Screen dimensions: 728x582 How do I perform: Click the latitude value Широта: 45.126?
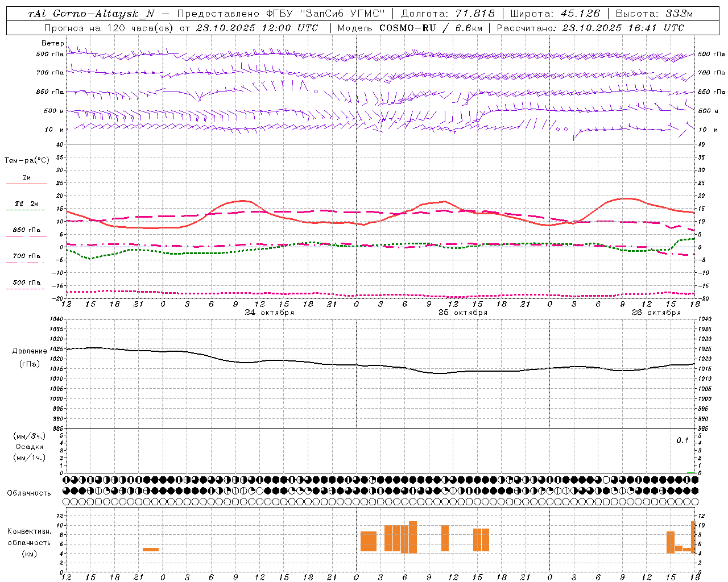555,14
